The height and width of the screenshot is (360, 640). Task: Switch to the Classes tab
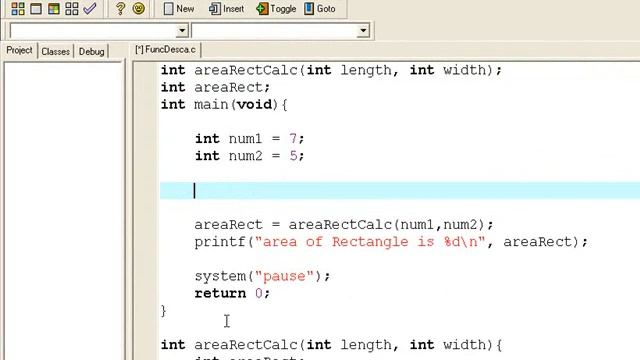coord(56,51)
